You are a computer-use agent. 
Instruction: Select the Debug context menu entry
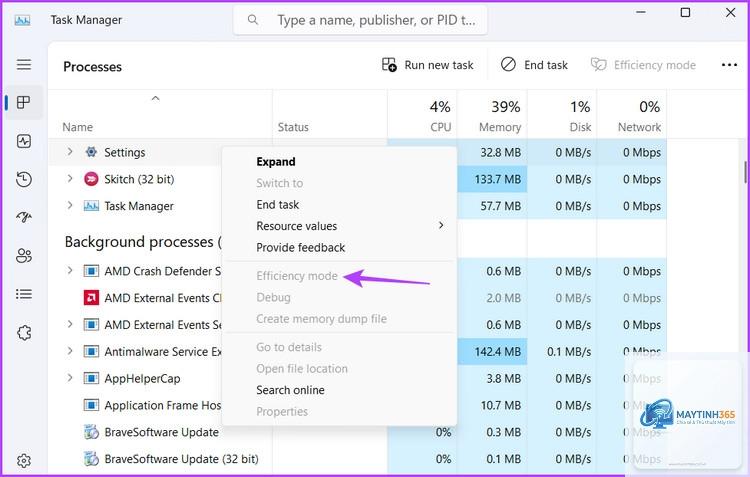tap(273, 298)
